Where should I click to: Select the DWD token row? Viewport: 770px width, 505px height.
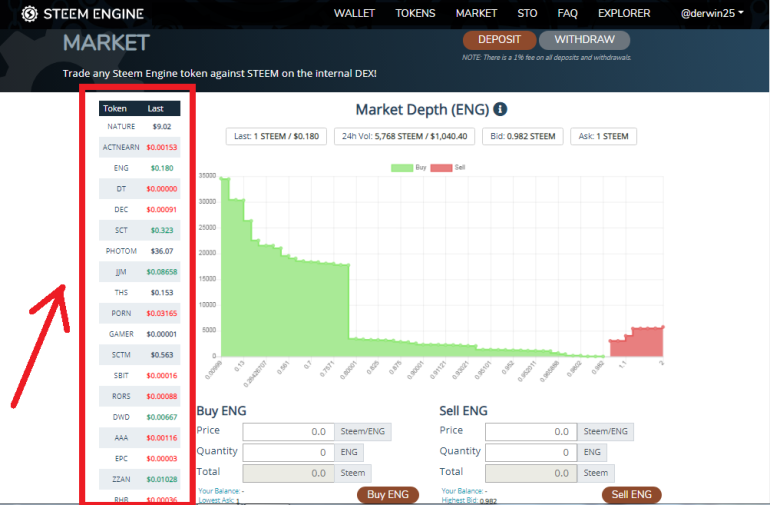[139, 417]
